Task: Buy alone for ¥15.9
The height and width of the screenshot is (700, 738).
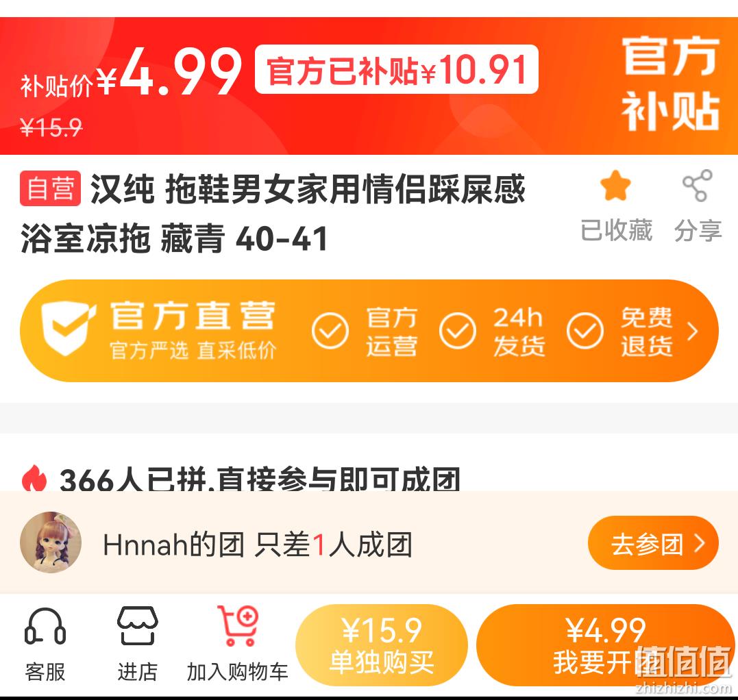Action: pyautogui.click(x=381, y=645)
